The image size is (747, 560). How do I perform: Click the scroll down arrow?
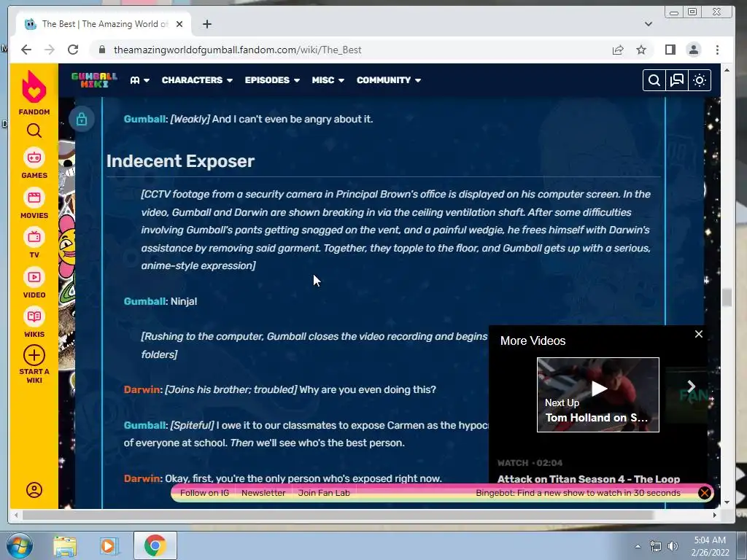pos(727,502)
